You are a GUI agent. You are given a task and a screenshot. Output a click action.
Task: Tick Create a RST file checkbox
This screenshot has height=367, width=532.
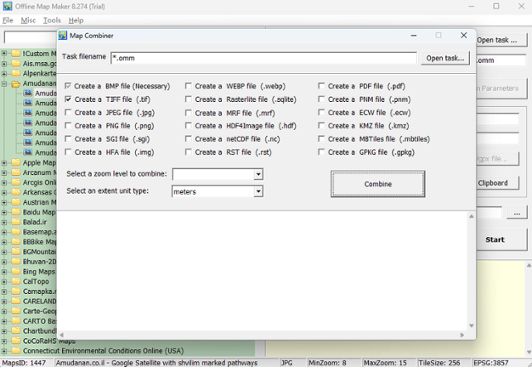188,152
